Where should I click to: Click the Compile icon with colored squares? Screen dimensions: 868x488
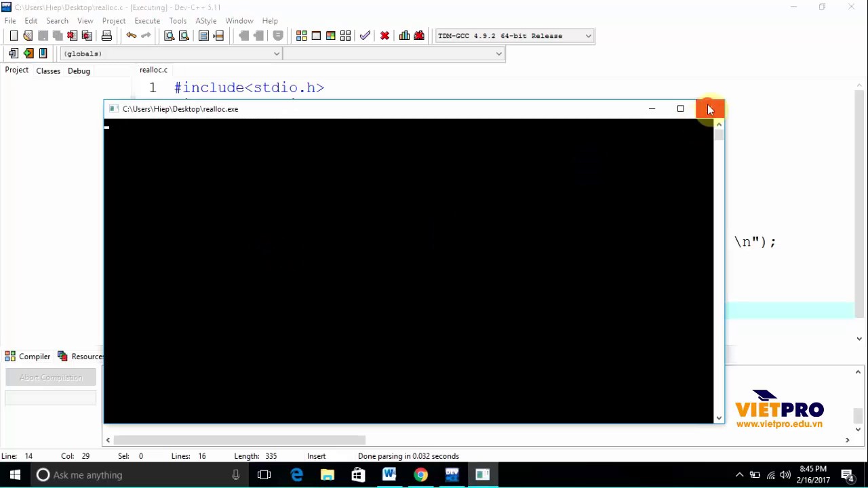point(301,36)
